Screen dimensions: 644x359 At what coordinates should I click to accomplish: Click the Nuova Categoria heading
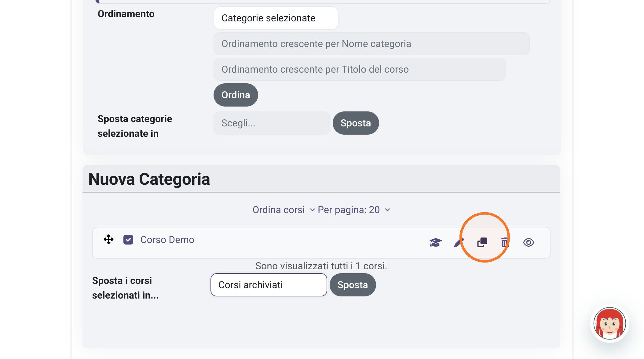tap(149, 179)
